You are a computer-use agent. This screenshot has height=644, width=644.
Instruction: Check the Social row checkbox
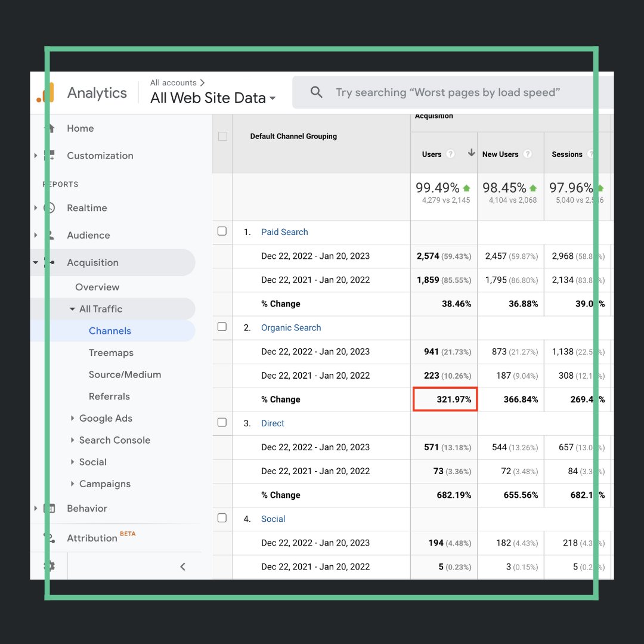coord(222,518)
